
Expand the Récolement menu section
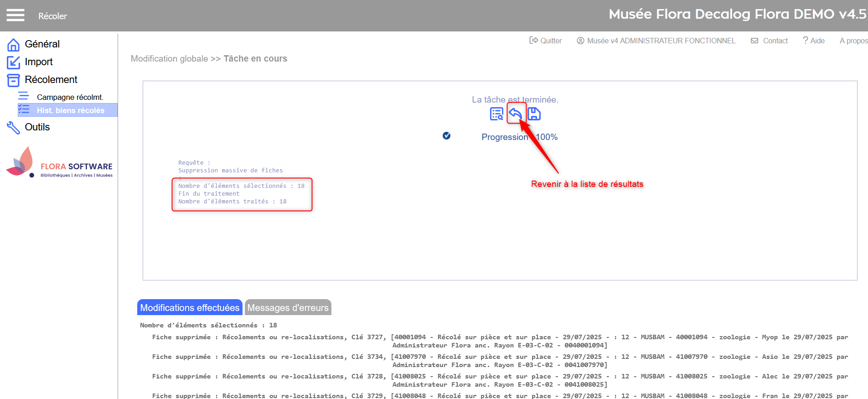pos(51,80)
